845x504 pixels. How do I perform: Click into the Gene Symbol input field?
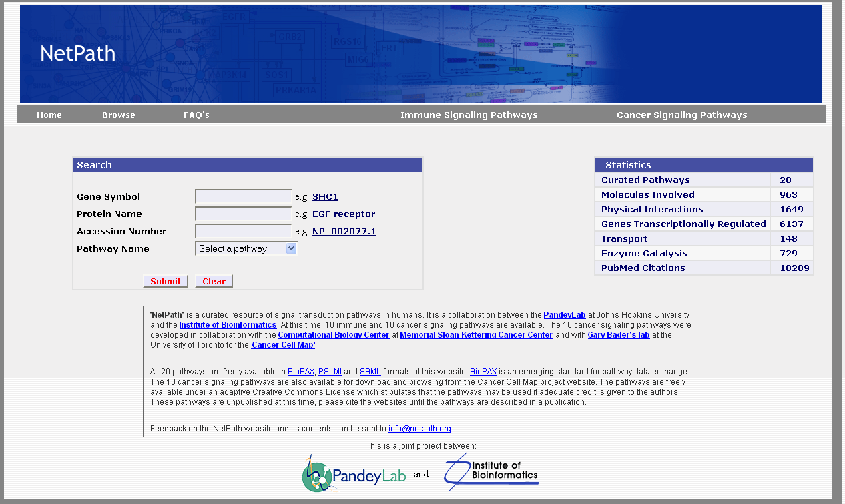(x=244, y=196)
